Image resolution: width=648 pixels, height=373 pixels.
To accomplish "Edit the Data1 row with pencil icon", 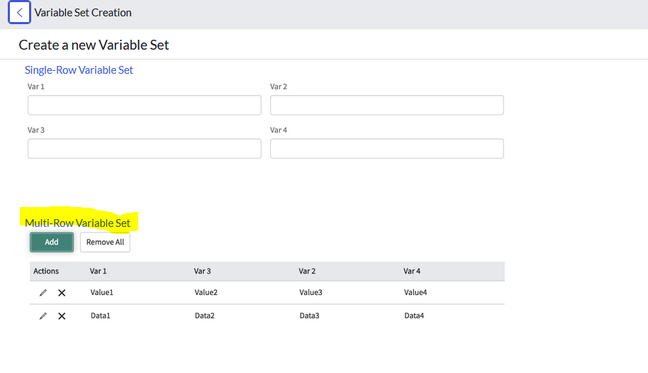I will click(x=43, y=316).
